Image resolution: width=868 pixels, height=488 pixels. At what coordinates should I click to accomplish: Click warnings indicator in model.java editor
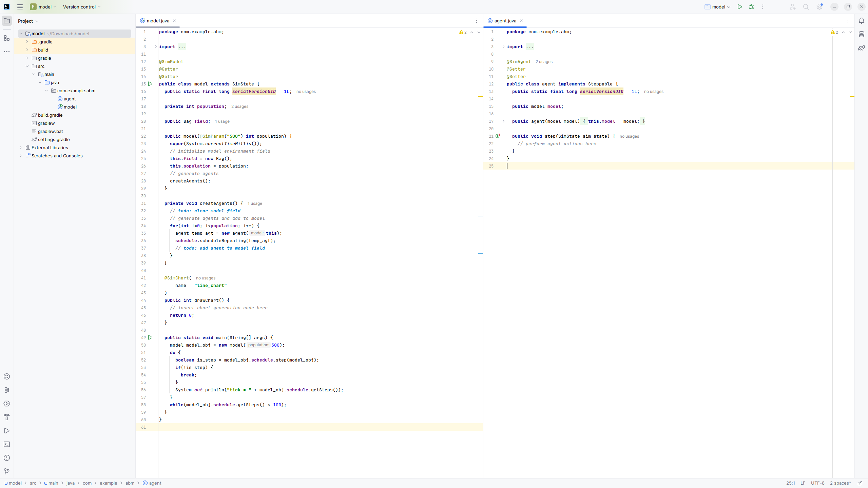463,32
